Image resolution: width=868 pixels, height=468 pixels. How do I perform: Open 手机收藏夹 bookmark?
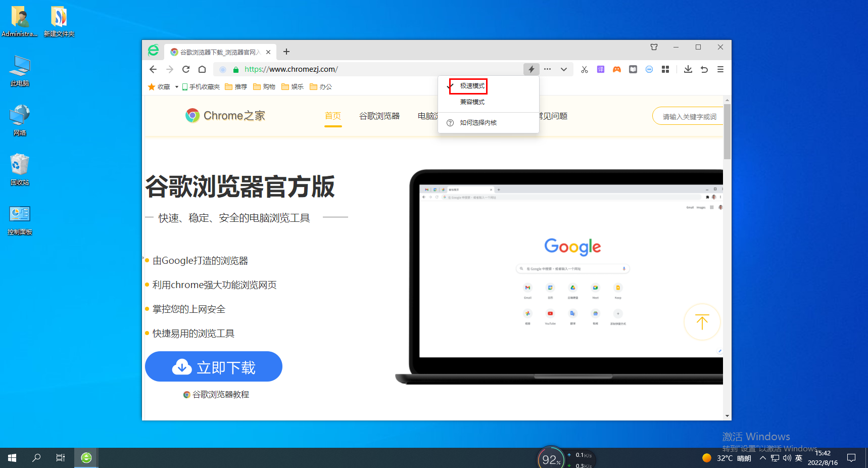click(x=201, y=87)
